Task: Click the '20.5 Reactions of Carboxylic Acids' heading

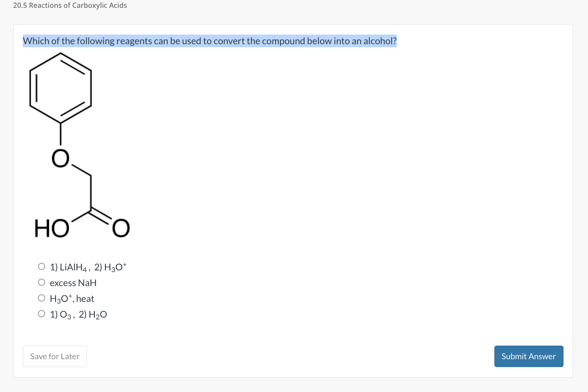Action: tap(70, 5)
